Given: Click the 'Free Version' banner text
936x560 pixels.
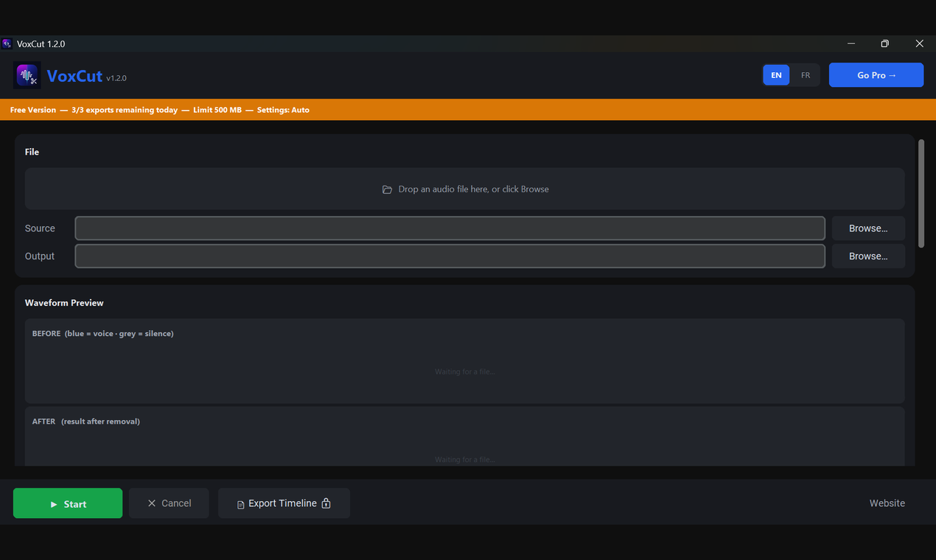Looking at the screenshot, I should pyautogui.click(x=33, y=110).
